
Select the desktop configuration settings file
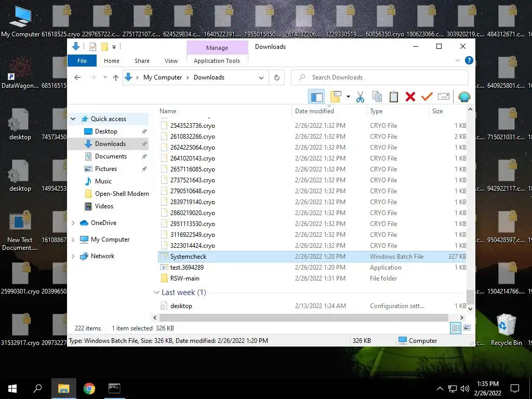point(312,306)
